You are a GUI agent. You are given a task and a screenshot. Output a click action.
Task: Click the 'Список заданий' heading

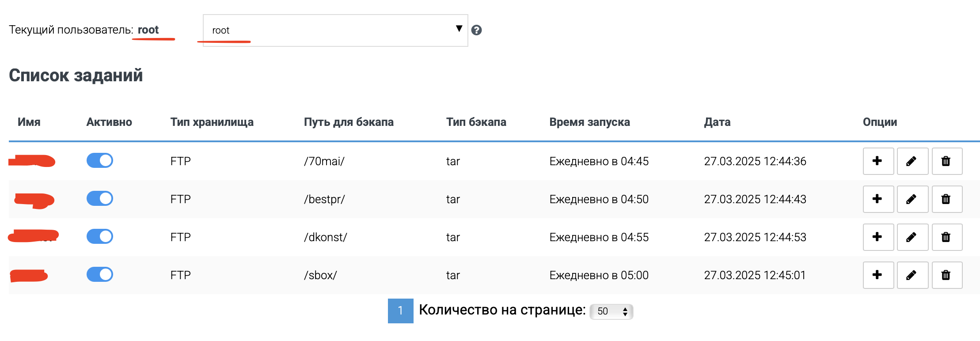(76, 76)
